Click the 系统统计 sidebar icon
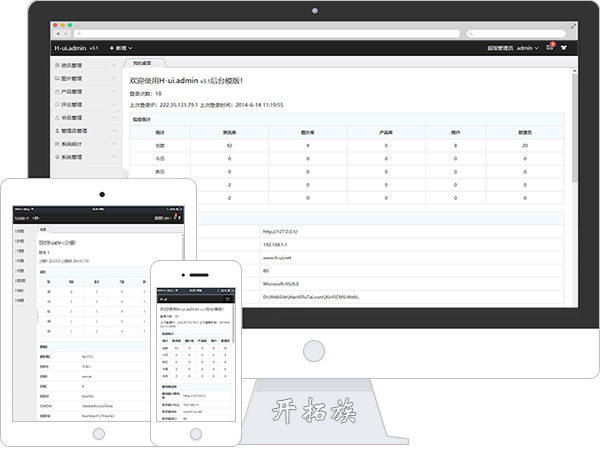Image resolution: width=600 pixels, height=450 pixels. [57, 144]
